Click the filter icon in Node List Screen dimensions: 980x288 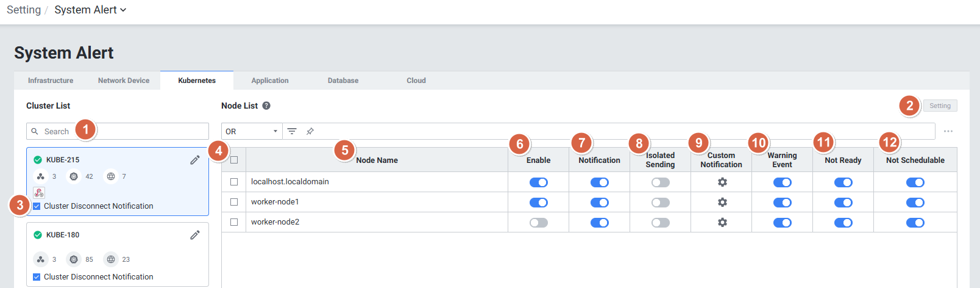(x=292, y=131)
